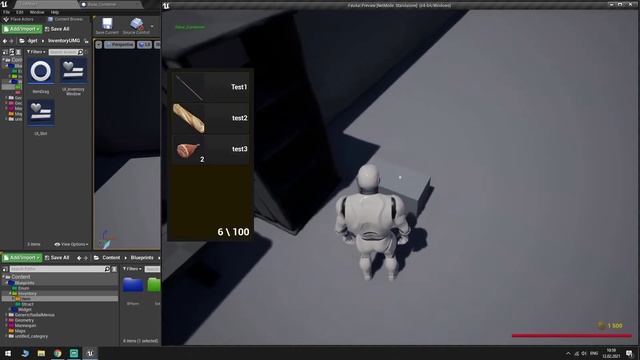
Task: Switch to the Content Browser tab
Action: click(x=65, y=19)
